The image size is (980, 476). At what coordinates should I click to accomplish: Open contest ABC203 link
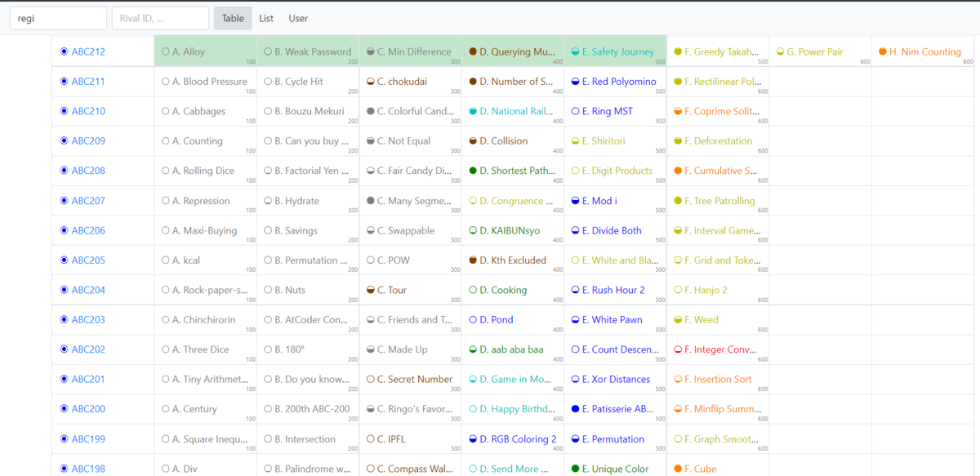pos(88,320)
